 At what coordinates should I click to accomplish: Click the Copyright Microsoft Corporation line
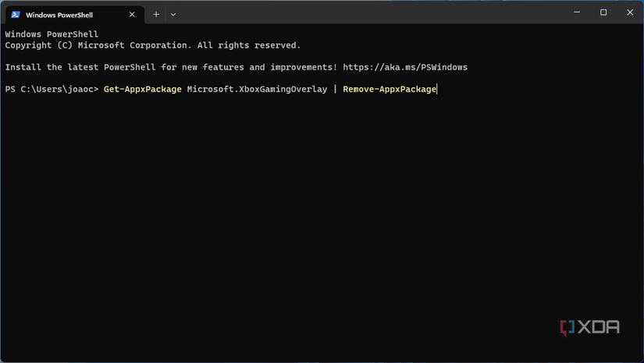pyautogui.click(x=152, y=45)
